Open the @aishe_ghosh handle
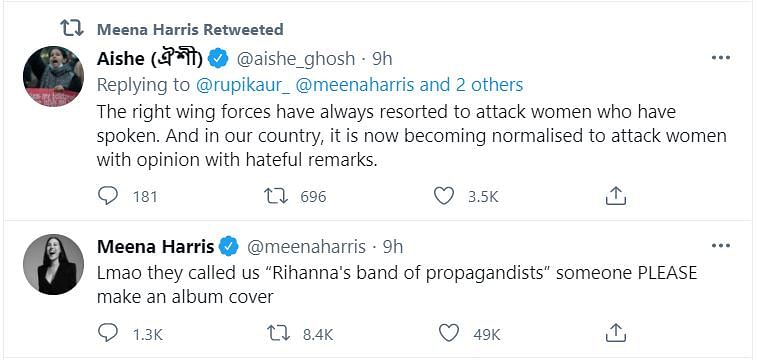This screenshot has height=360, width=758. point(295,59)
